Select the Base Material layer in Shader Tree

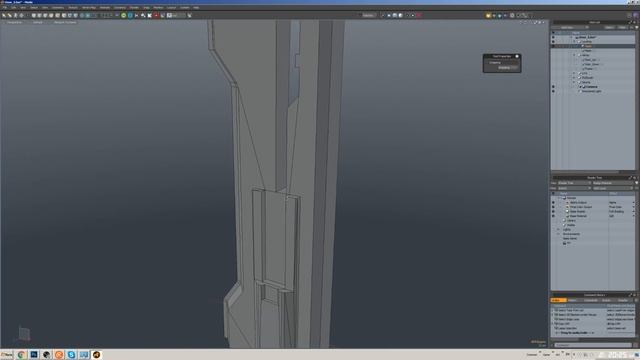coord(578,216)
